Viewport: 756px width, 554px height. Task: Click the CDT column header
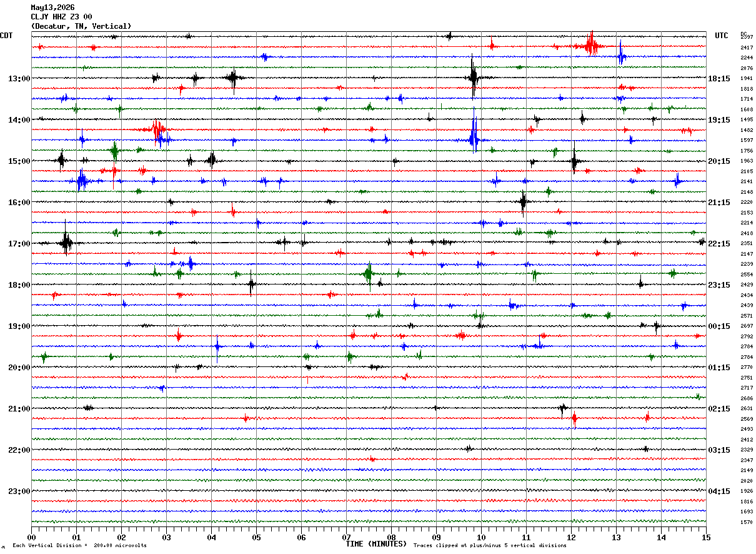(6, 36)
